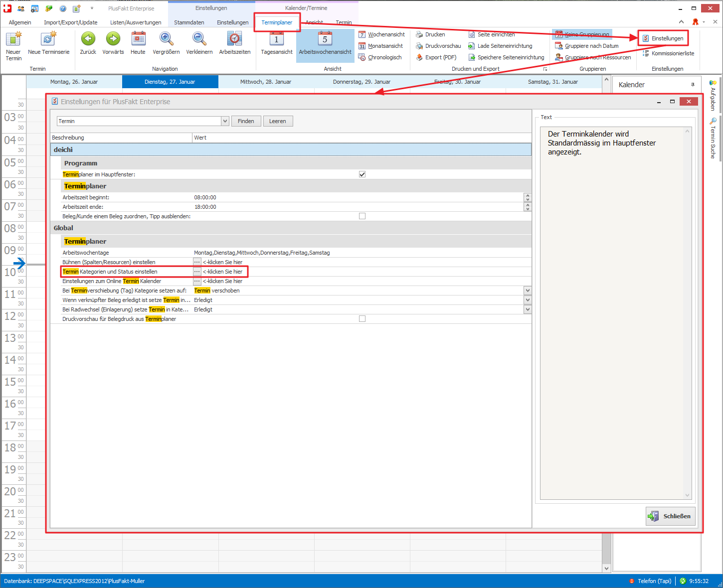Open the Termin Suche side panel
Screen dimensions: 723x588
coord(713,138)
